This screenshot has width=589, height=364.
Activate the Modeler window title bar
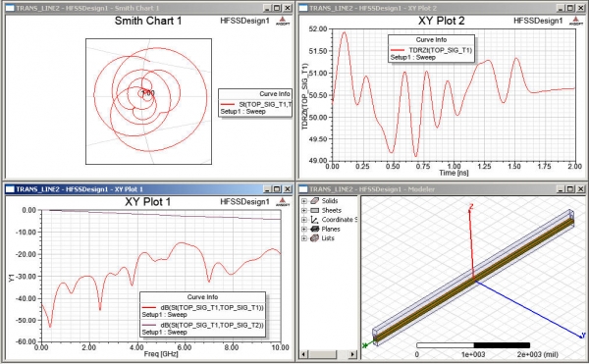coord(442,189)
